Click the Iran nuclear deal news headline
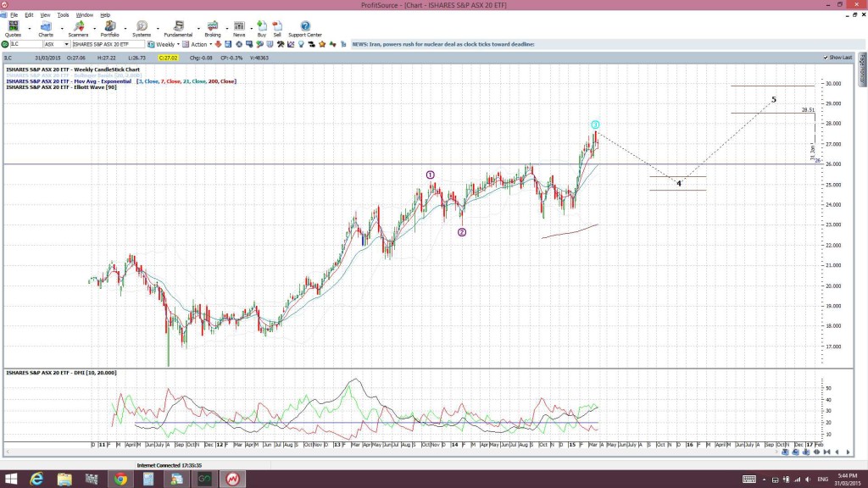868x488 pixels. pyautogui.click(x=442, y=44)
